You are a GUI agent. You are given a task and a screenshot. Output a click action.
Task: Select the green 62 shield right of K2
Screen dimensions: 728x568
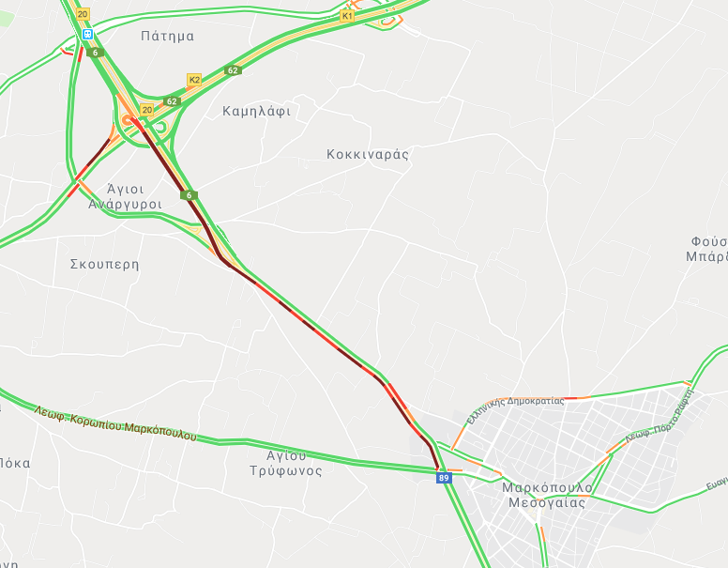pos(233,70)
